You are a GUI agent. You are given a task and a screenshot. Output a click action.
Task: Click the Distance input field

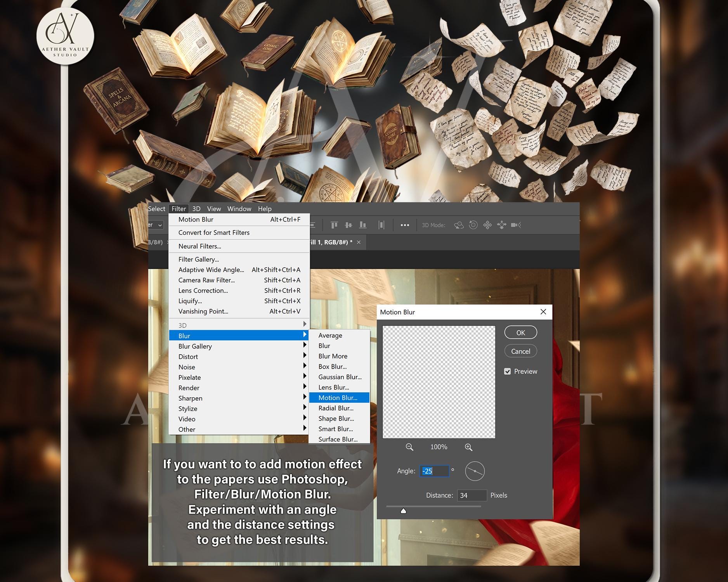(x=472, y=495)
